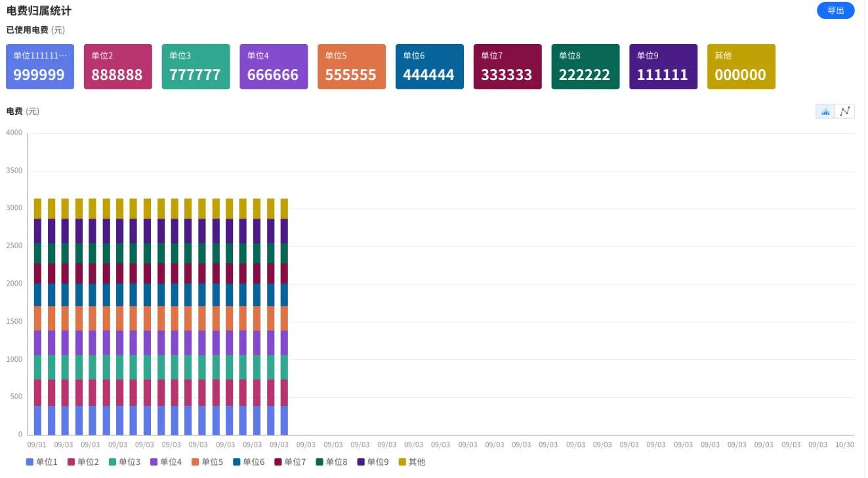The height and width of the screenshot is (478, 868).
Task: Toggle 单位2 legend series visibility
Action: point(83,462)
